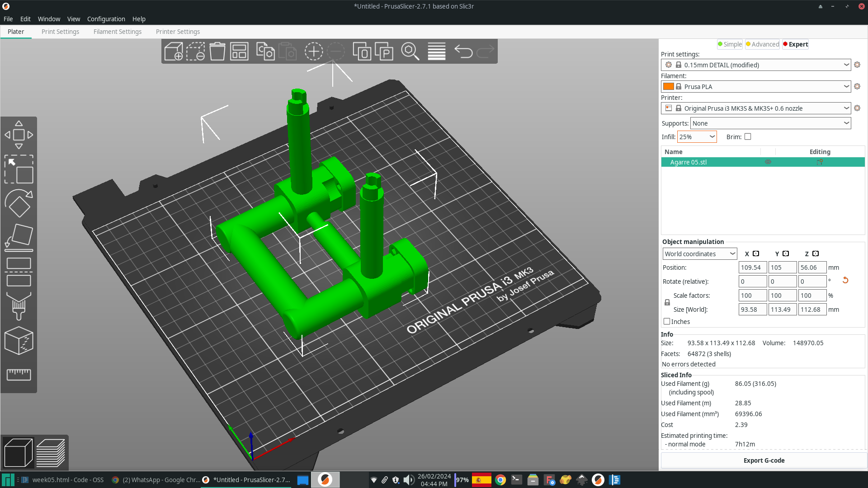Enable the Advanced radio button
Image resolution: width=868 pixels, height=488 pixels.
[x=763, y=44]
